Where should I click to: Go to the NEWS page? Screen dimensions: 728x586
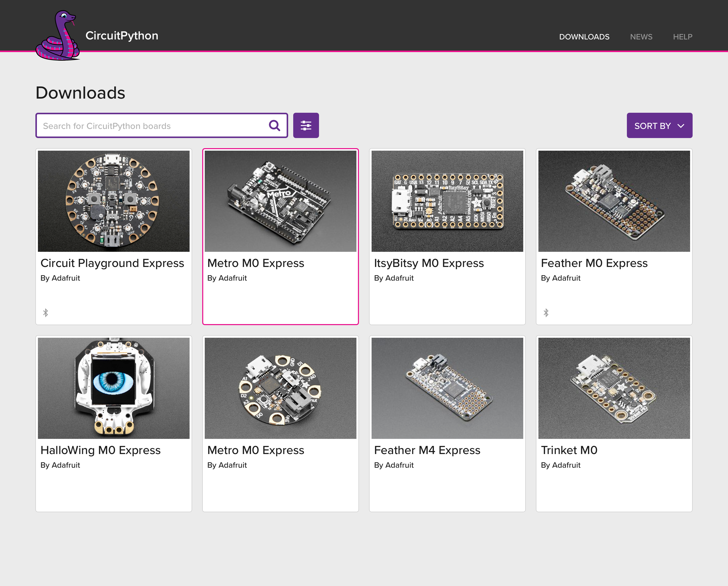tap(641, 37)
